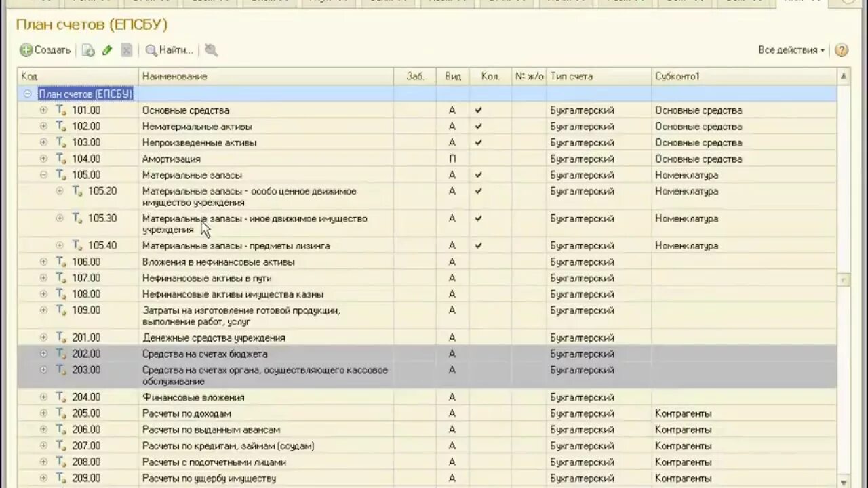The image size is (868, 488).
Task: Expand sub-account 105.20
Action: coord(60,191)
